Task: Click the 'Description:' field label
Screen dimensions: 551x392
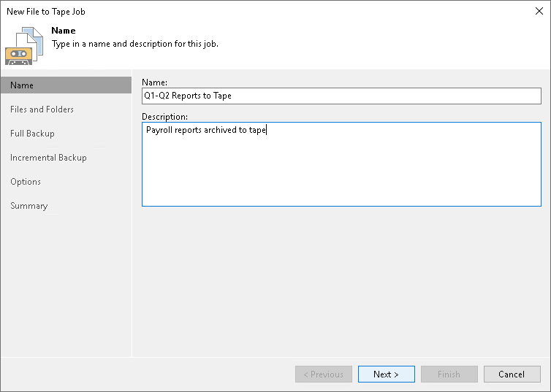Action: point(164,116)
